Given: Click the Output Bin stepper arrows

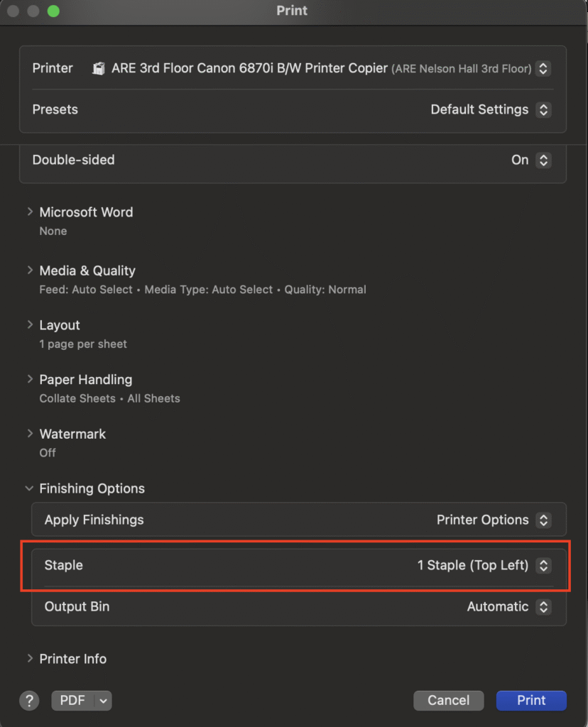Looking at the screenshot, I should tap(543, 607).
